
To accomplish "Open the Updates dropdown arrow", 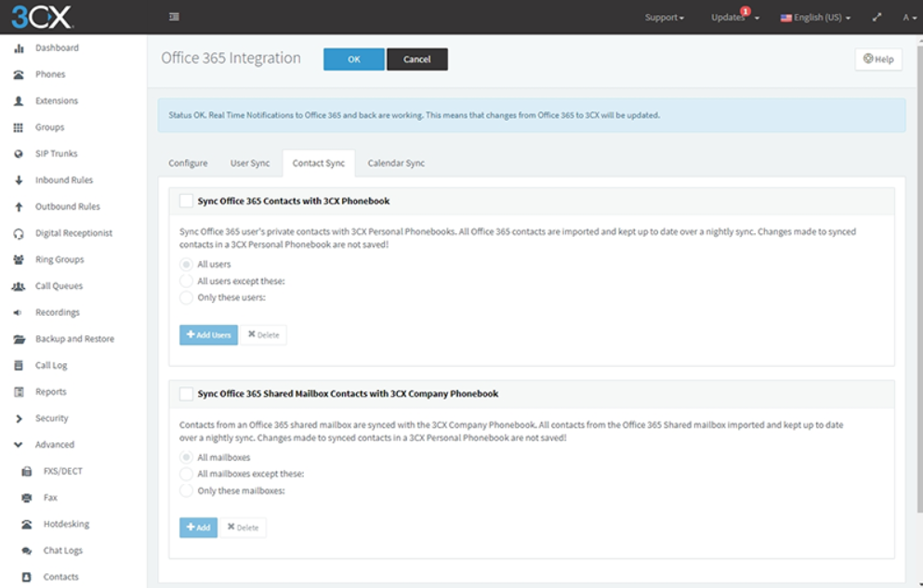I will pyautogui.click(x=757, y=19).
